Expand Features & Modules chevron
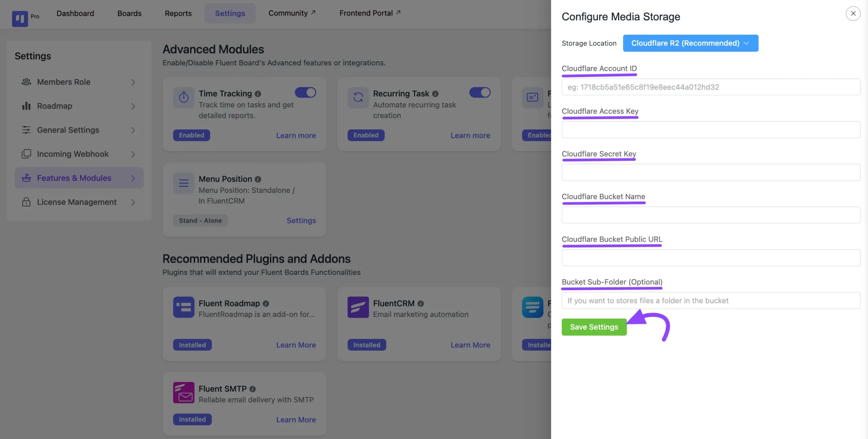The image size is (868, 439). coord(133,178)
